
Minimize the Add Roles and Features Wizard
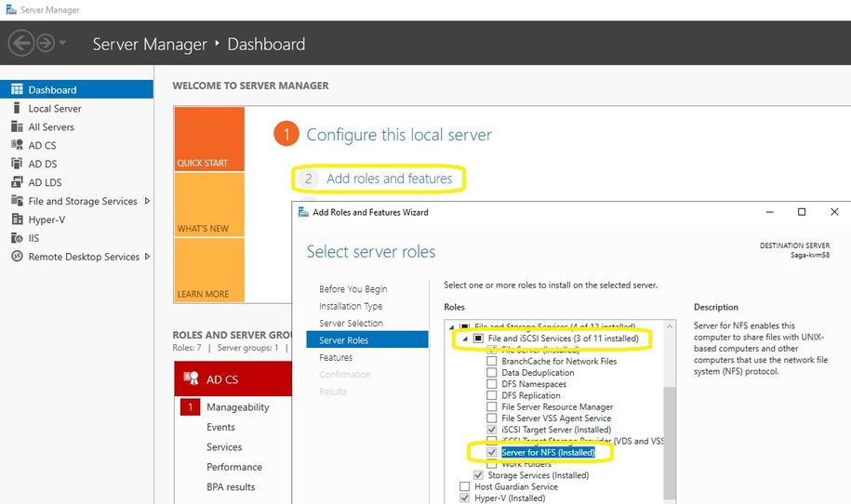click(x=769, y=212)
